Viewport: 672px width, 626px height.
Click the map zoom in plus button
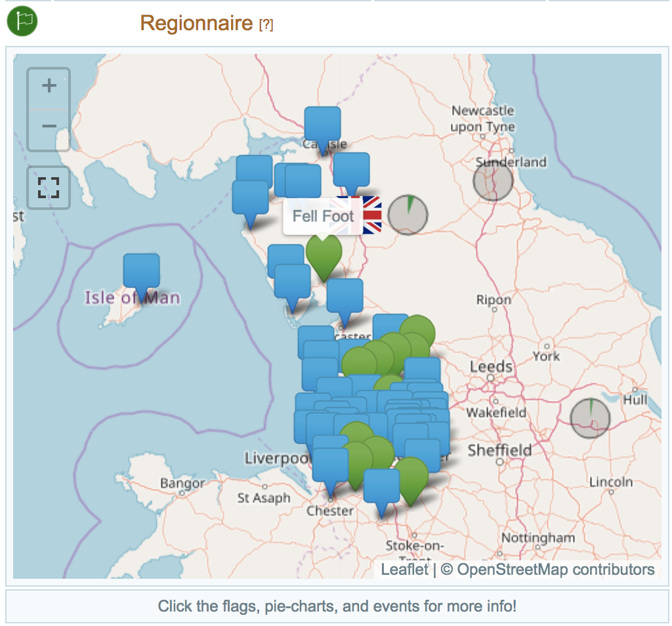tap(49, 87)
